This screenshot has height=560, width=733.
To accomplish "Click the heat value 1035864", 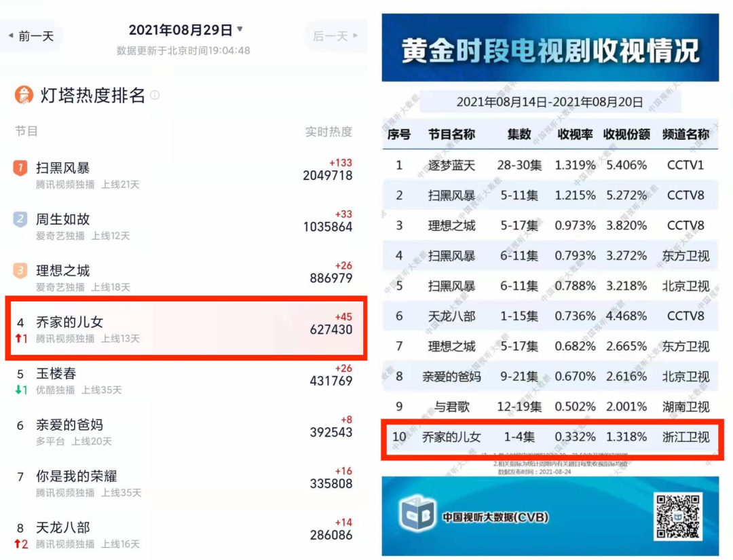I will coord(328,227).
